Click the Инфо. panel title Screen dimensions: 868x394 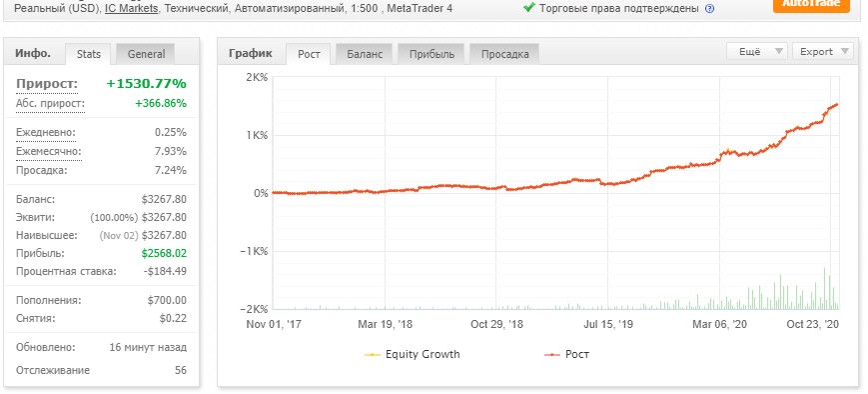(33, 53)
